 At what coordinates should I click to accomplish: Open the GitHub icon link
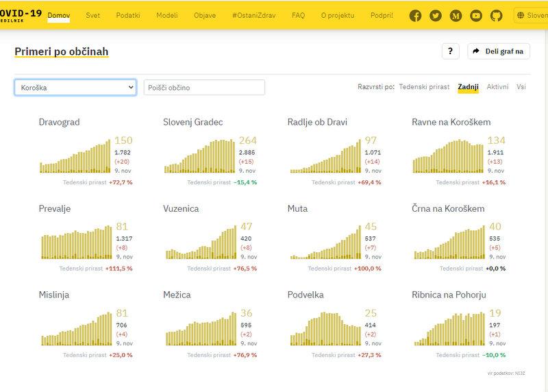[496, 16]
